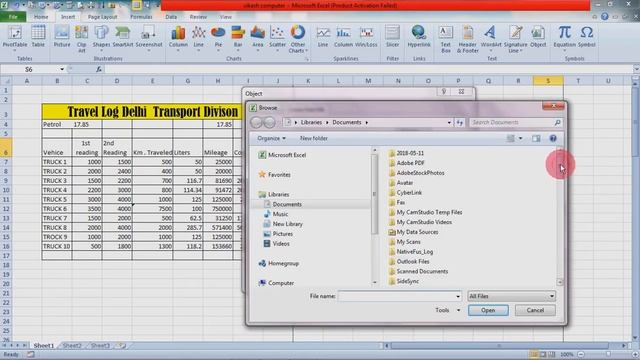
Task: Insert a Pie chart
Action: coord(218,38)
